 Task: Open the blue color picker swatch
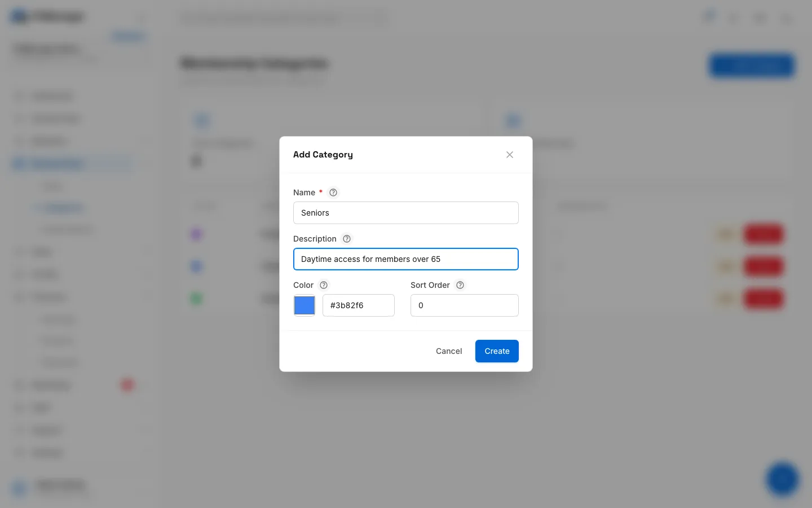[304, 305]
